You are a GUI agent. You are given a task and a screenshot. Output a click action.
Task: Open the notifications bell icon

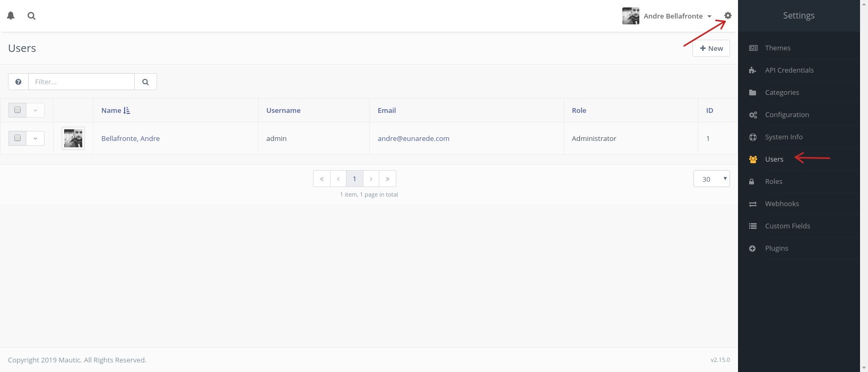(11, 16)
